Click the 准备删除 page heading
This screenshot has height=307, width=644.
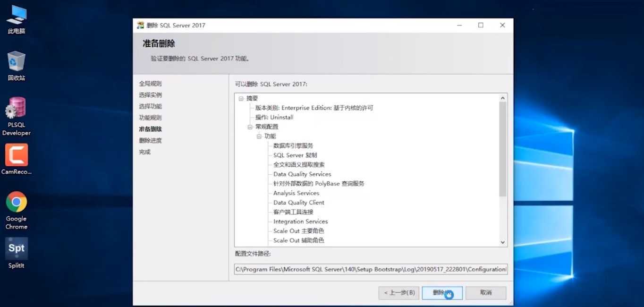coord(159,43)
